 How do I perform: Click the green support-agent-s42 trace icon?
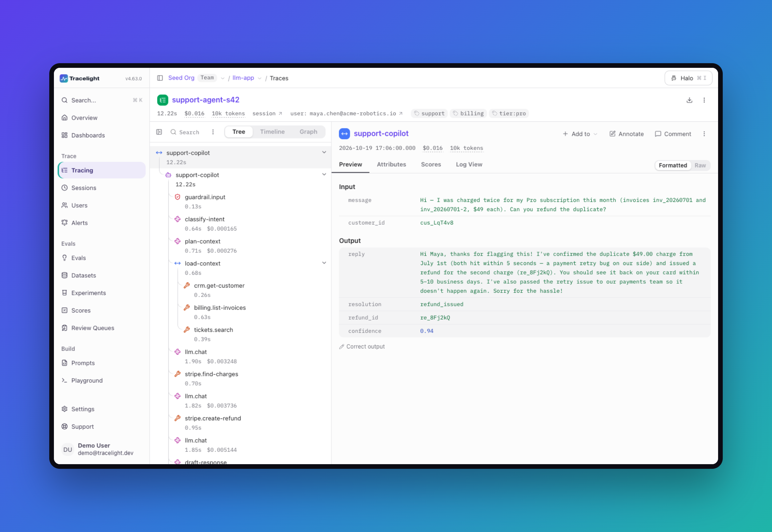(x=162, y=100)
